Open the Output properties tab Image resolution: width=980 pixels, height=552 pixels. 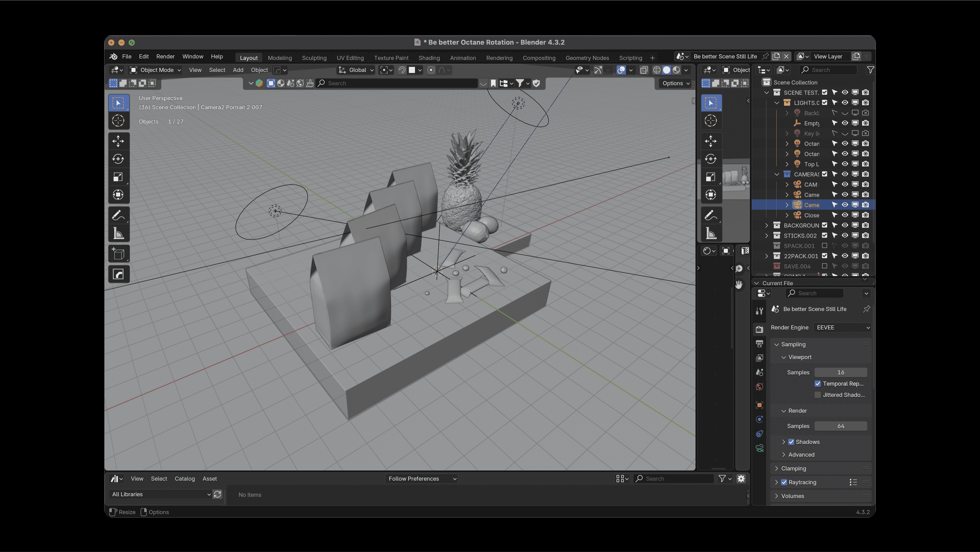pos(759,344)
